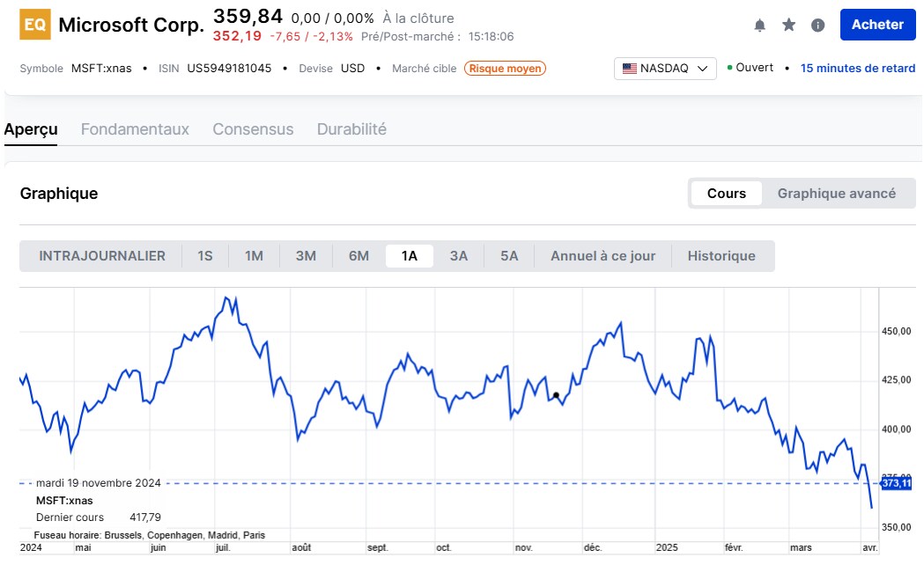Select the Cours chart mode
Viewport: 924px width, 565px height.
click(726, 193)
